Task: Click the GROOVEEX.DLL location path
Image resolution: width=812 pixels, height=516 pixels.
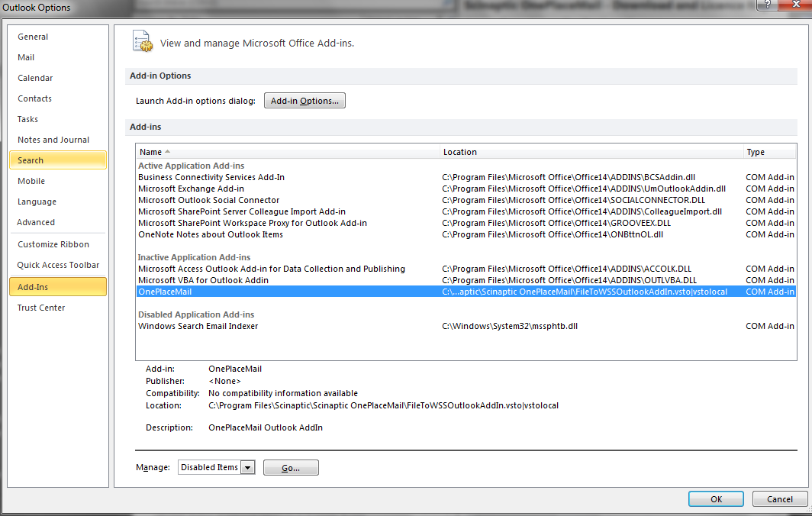Action: (556, 223)
